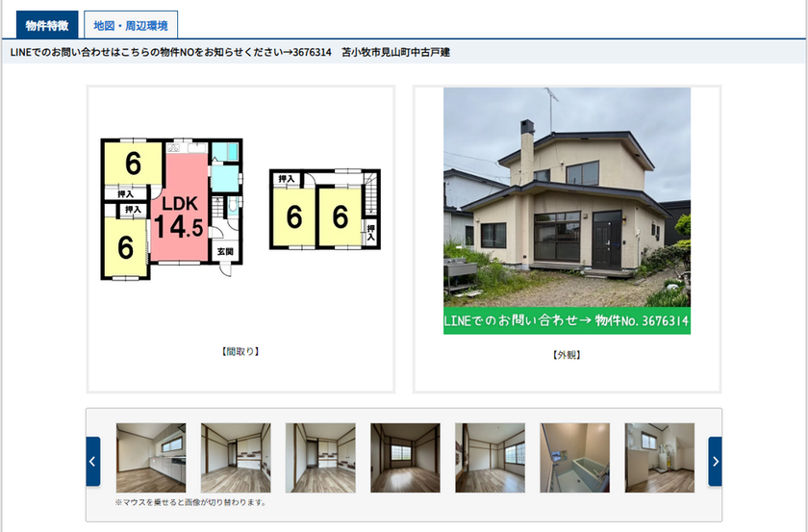Open the floor plan image
The height and width of the screenshot is (532, 808).
point(240,210)
